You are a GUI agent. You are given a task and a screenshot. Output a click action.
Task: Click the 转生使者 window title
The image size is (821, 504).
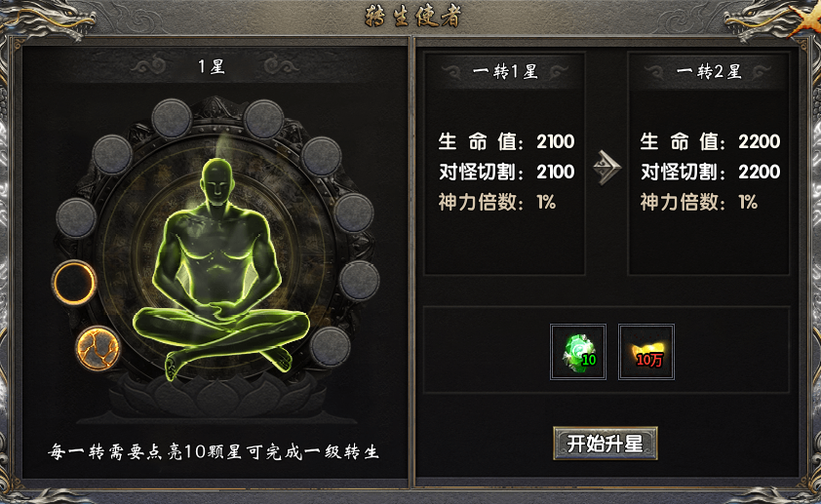(x=412, y=17)
